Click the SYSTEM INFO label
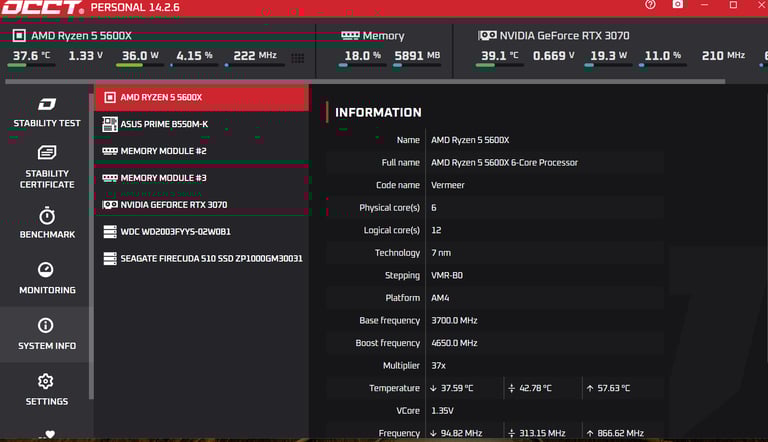The height and width of the screenshot is (442, 768). click(47, 345)
